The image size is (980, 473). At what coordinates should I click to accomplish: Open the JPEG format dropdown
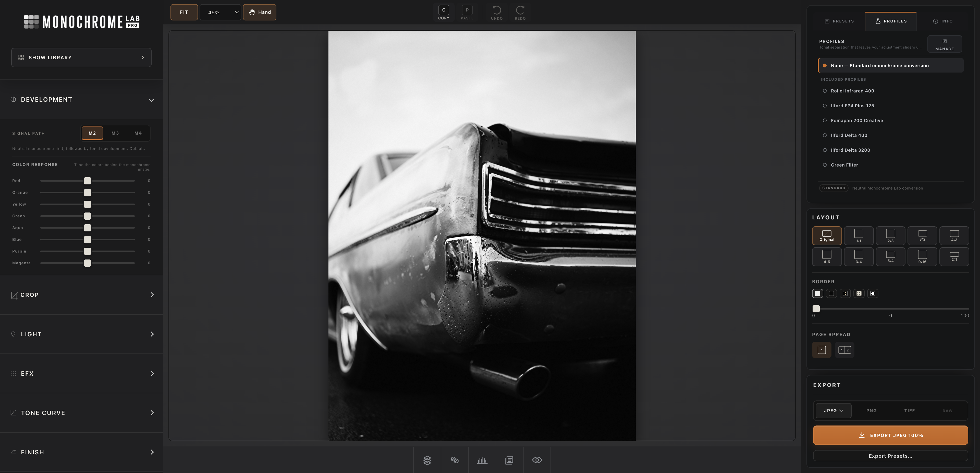(x=834, y=411)
